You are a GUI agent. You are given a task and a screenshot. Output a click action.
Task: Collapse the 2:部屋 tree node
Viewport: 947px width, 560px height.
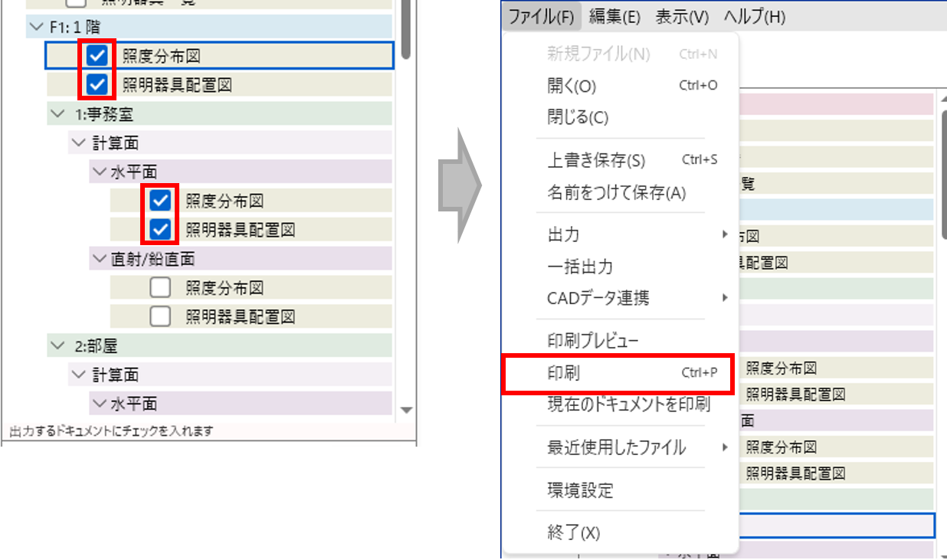click(57, 345)
